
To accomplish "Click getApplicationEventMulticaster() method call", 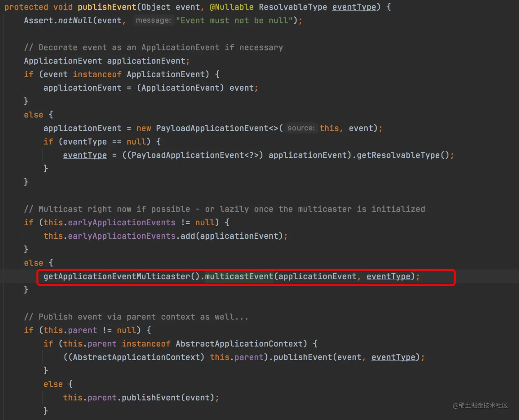I will tap(122, 276).
